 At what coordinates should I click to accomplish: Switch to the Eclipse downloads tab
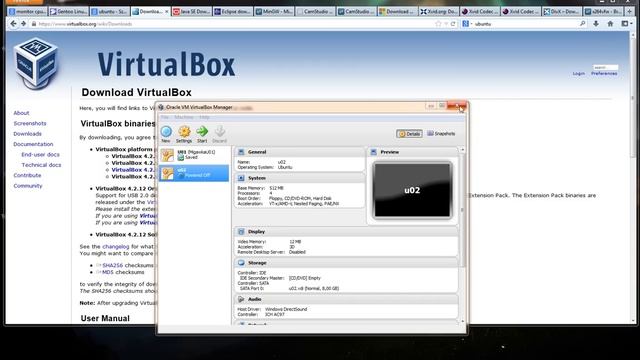pos(232,12)
